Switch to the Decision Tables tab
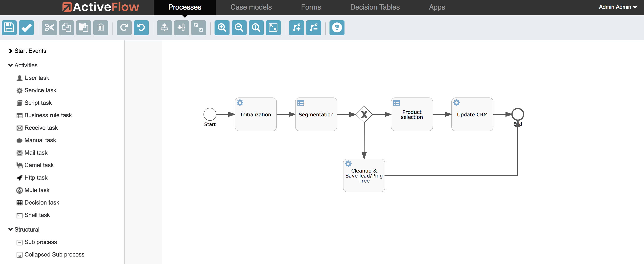 click(375, 7)
